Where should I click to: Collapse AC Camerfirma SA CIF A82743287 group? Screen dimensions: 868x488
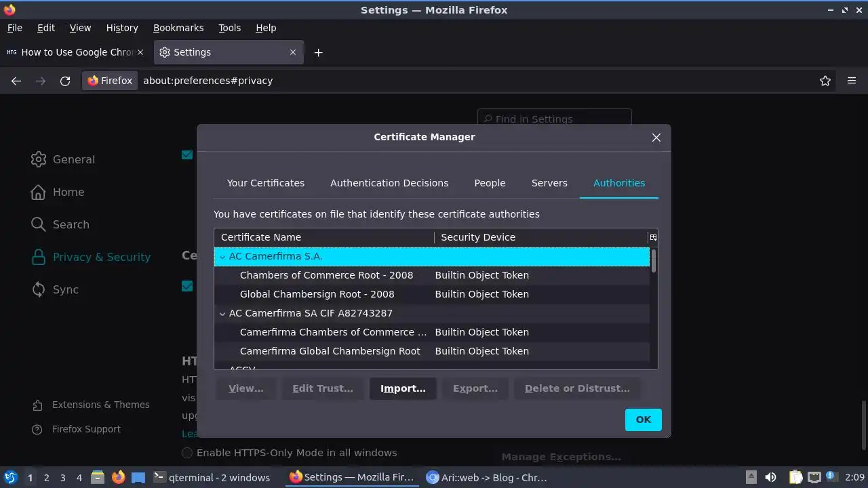(222, 314)
